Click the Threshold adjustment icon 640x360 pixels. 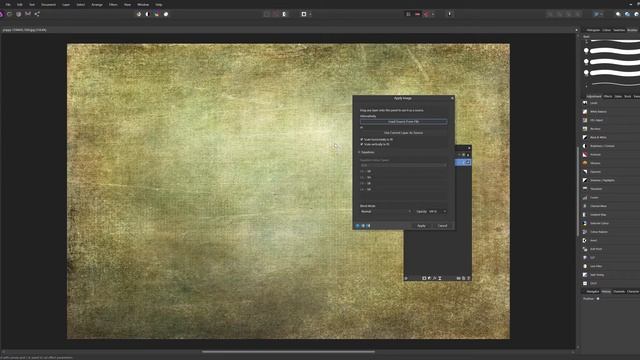585,189
